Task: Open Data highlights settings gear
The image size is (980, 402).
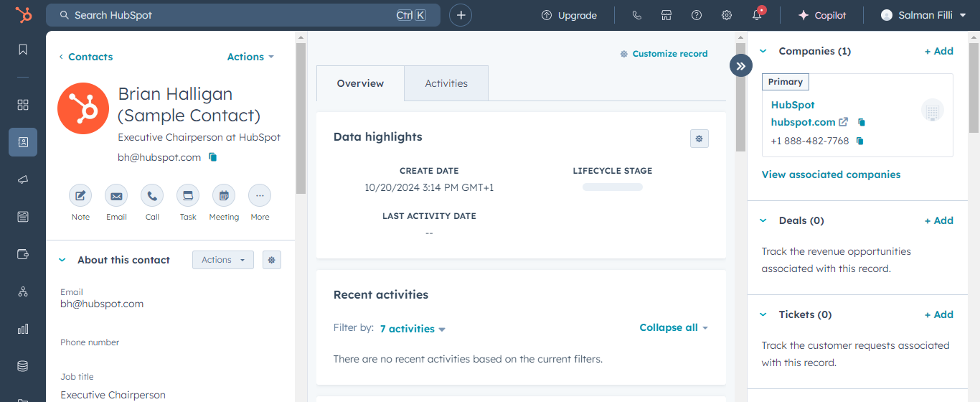Action: pos(699,139)
